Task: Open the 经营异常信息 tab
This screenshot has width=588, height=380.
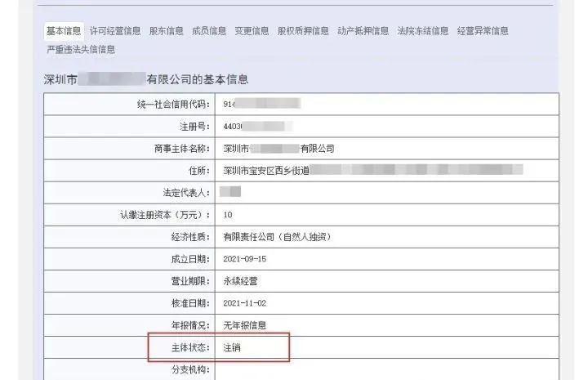Action: [483, 31]
